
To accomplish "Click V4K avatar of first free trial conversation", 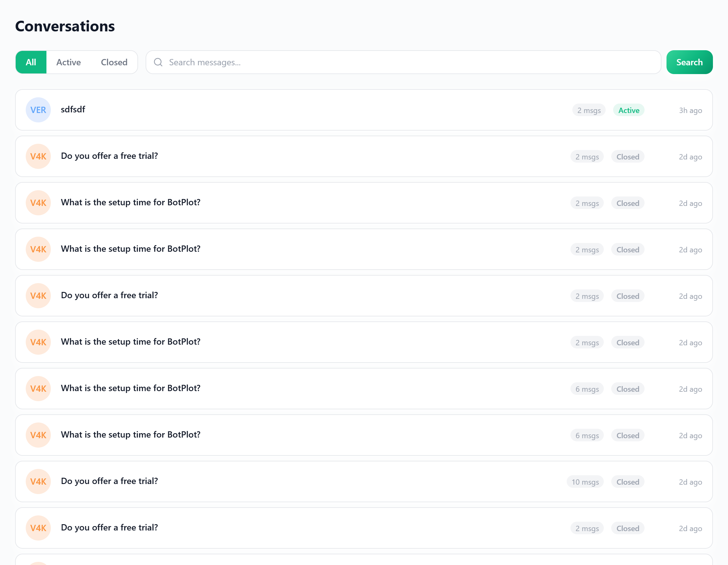I will 38,156.
